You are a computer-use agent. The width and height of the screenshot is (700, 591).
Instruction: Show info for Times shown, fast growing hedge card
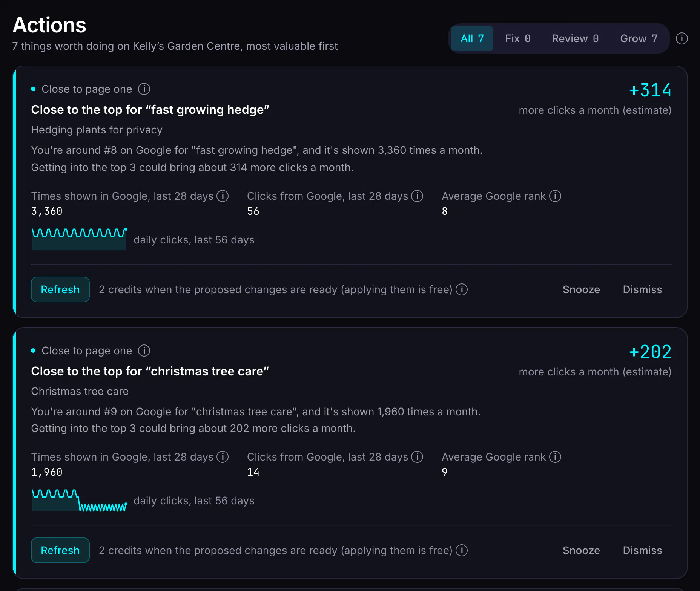coord(223,196)
